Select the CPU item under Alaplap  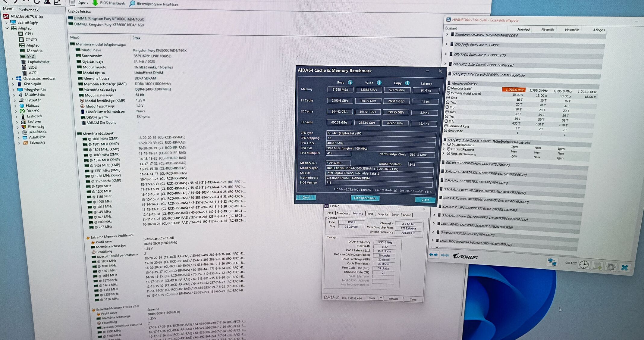[x=29, y=34]
